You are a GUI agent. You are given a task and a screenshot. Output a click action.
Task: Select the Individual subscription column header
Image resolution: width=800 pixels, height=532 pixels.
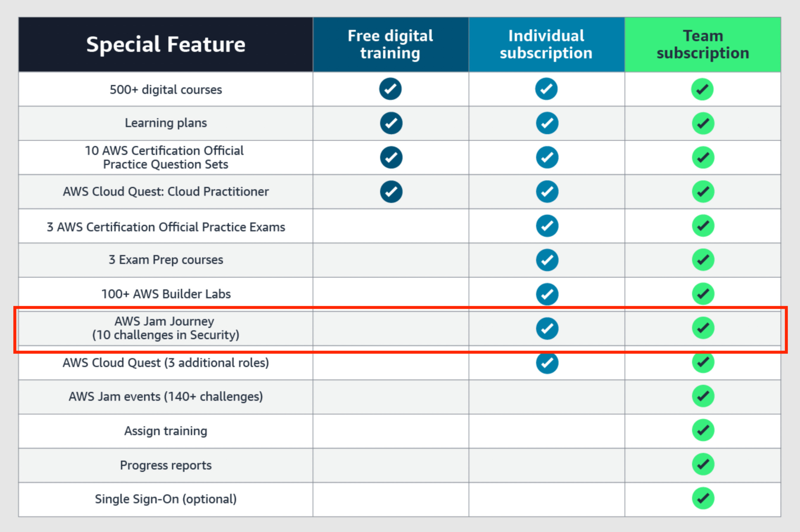[546, 44]
